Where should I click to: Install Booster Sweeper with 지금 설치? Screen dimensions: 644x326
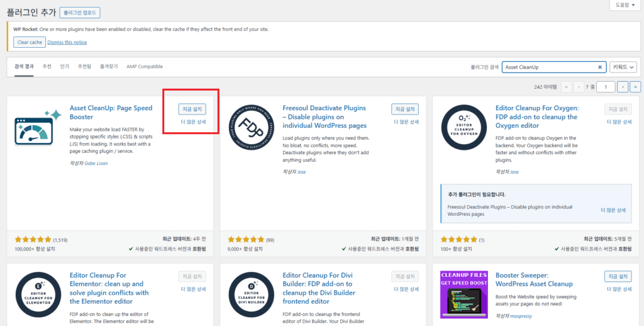coord(618,277)
